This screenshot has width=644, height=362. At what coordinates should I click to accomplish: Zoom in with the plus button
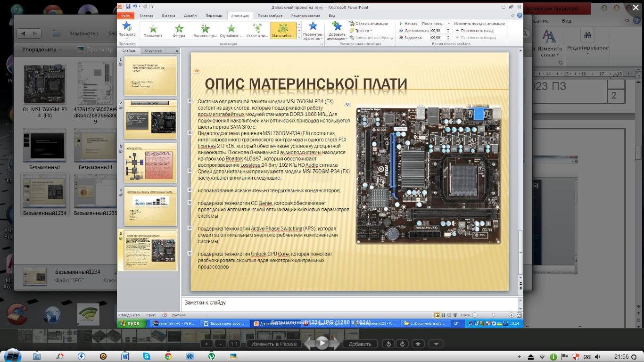pos(206,344)
